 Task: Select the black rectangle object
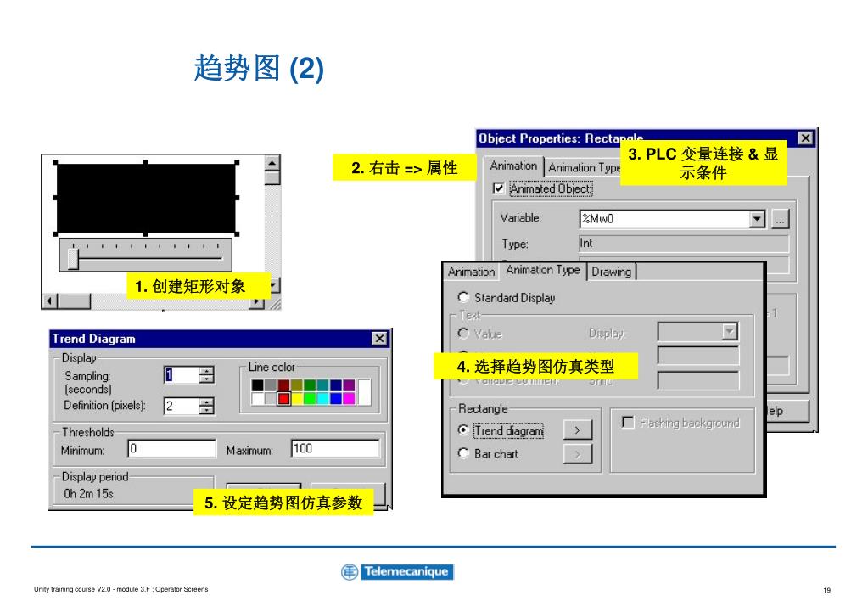(x=146, y=198)
